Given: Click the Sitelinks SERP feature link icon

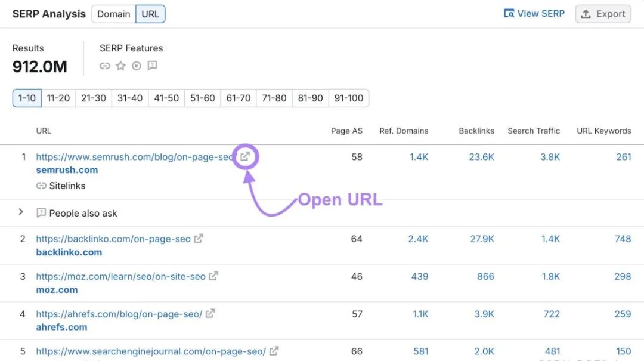Looking at the screenshot, I should (105, 66).
